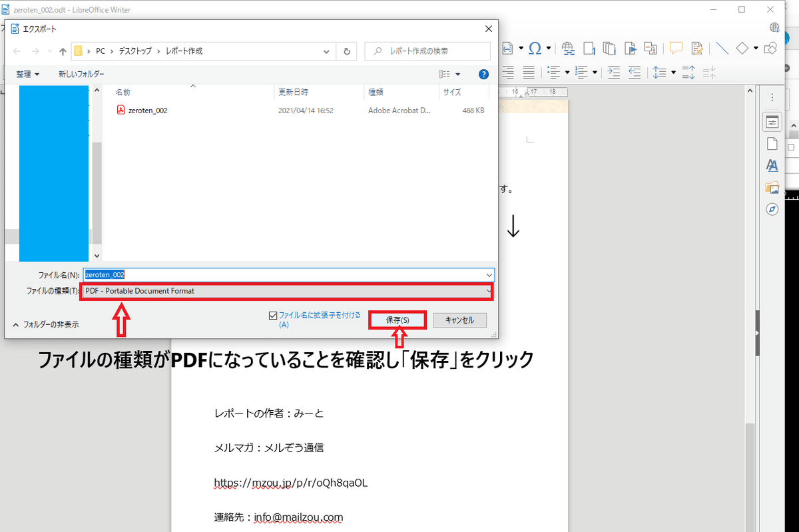Open the 整理 organize menu
Viewport: 799px width, 532px height.
click(x=28, y=74)
